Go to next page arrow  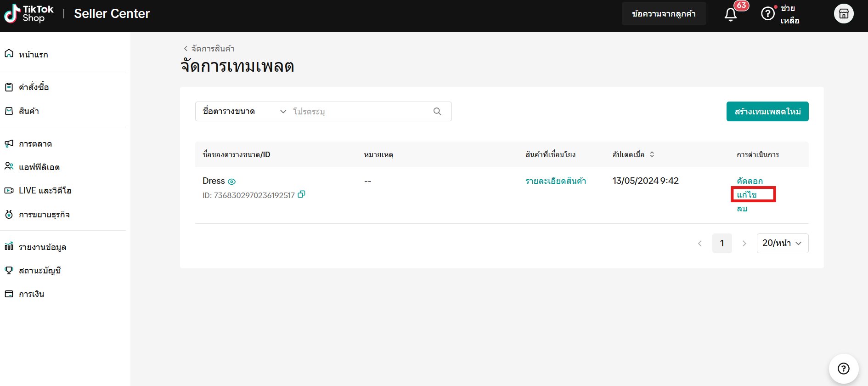[x=744, y=244]
